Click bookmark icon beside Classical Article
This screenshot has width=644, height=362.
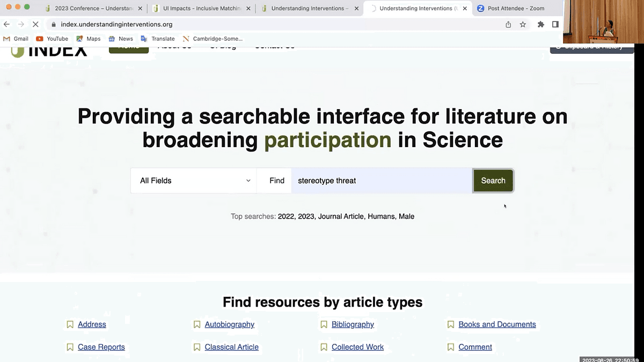click(197, 347)
